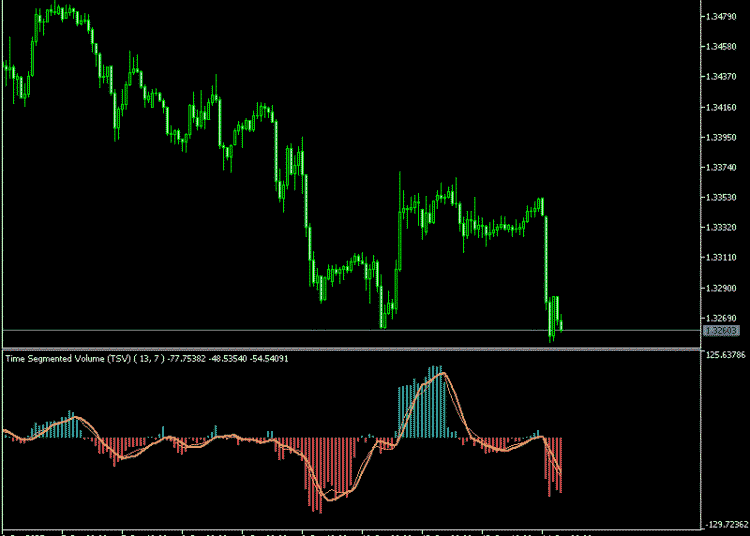Click the 1.32900 price scale label
750x536 pixels.
[x=721, y=288]
